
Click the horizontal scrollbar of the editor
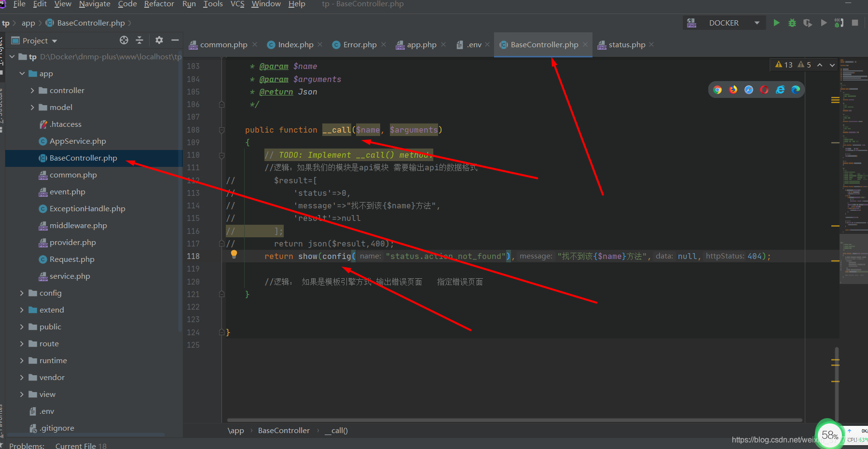point(514,420)
